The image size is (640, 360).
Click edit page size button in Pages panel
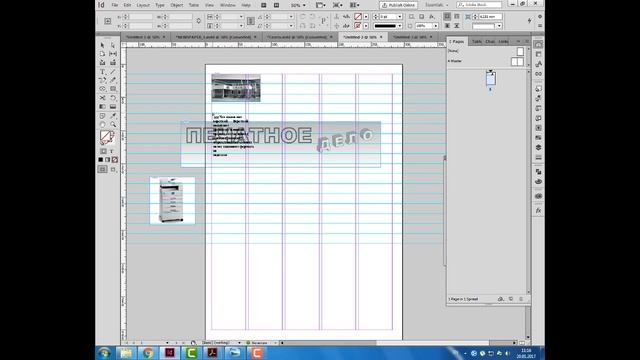501,299
